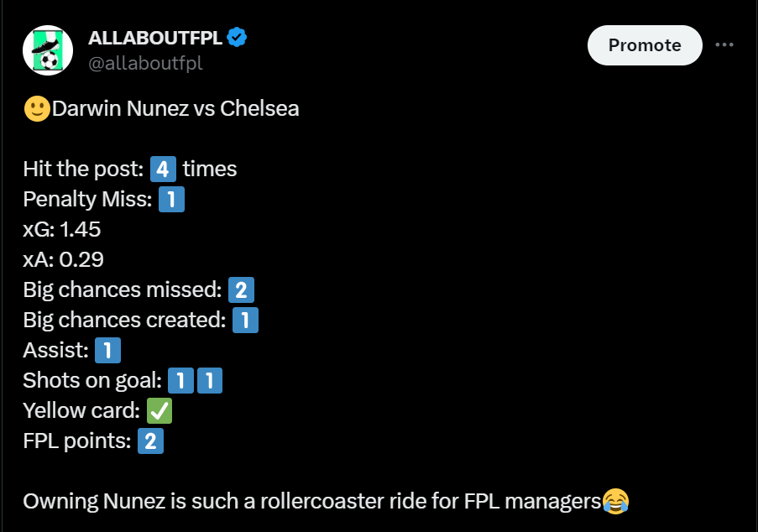The image size is (758, 532).
Task: Click the blue verified badge
Action: point(238,38)
